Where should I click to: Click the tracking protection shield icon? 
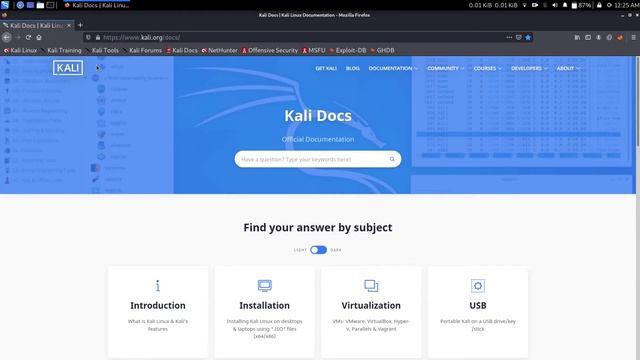pyautogui.click(x=89, y=37)
